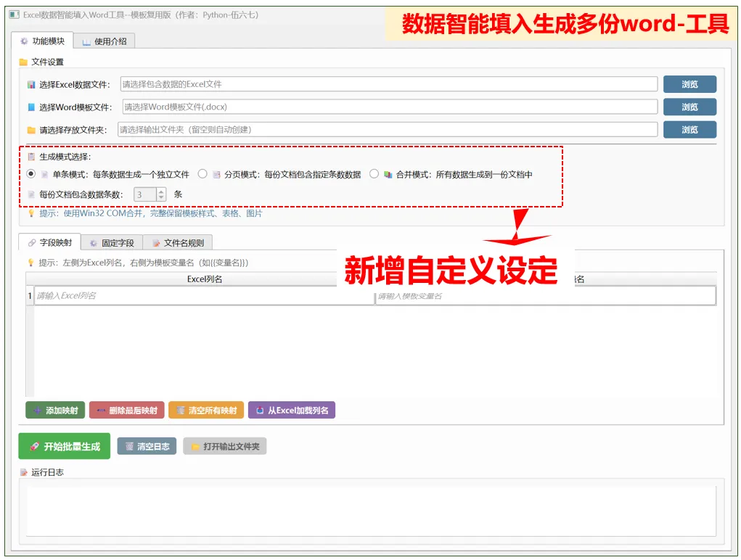Click the Word模板文件 path input field
This screenshot has height=560, width=741.
click(x=390, y=107)
